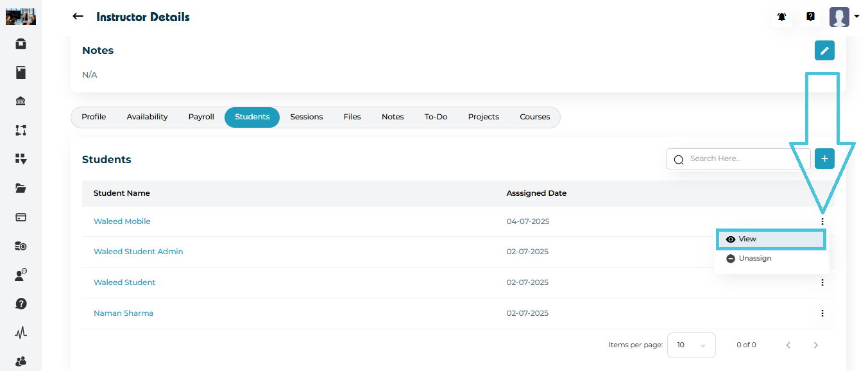Click the activity pulse icon in sidebar
Image resolution: width=868 pixels, height=371 pixels.
click(21, 332)
